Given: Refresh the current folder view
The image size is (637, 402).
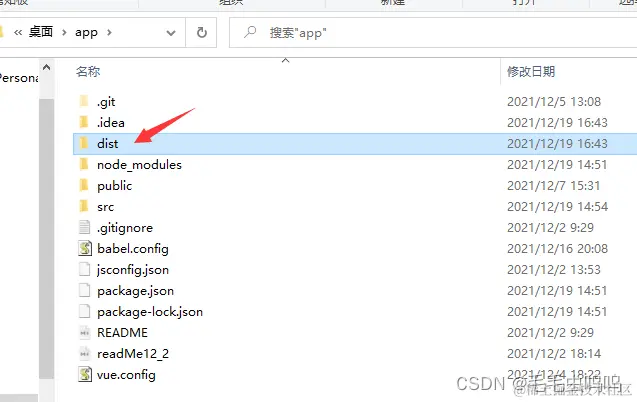Looking at the screenshot, I should (202, 32).
